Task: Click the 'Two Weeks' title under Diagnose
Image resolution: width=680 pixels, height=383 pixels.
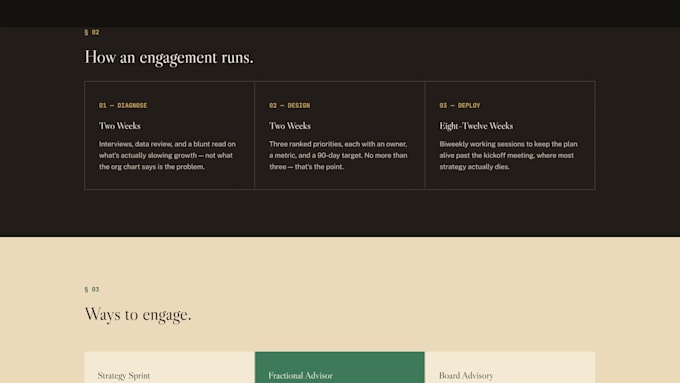Action: pos(120,126)
